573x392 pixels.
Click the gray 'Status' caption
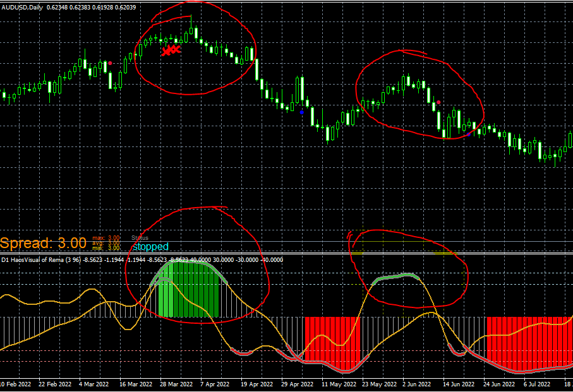[x=140, y=237]
